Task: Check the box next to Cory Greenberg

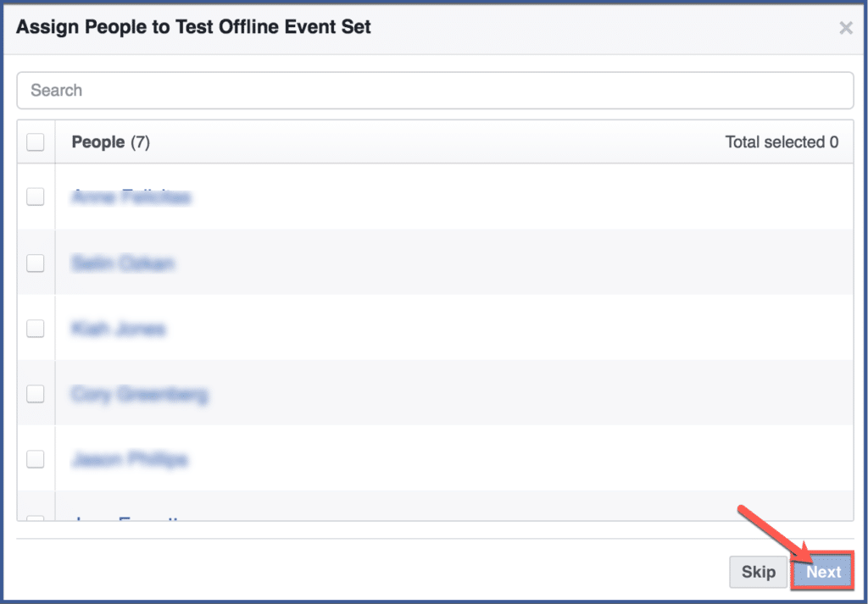Action: point(35,394)
